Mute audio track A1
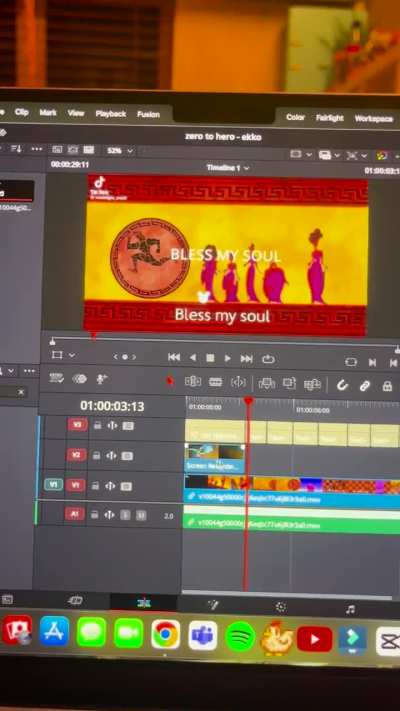Viewport: 400px width, 711px height. point(141,516)
